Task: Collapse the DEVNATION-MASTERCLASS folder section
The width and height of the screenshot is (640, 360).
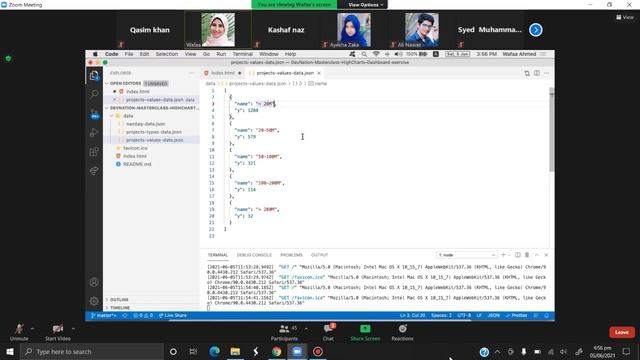Action: tap(152, 108)
